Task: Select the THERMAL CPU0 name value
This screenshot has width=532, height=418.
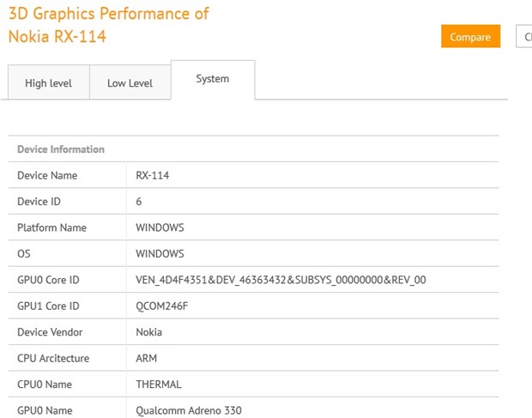Action: pyautogui.click(x=159, y=385)
